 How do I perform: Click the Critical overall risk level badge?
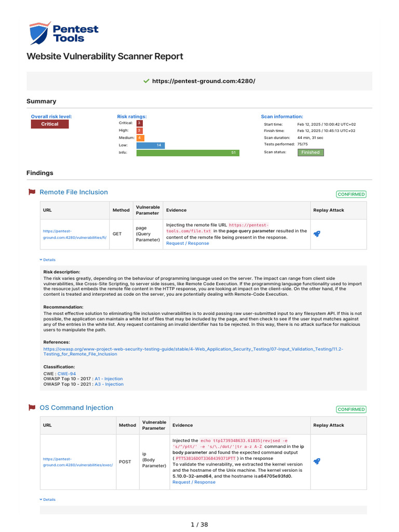pyautogui.click(x=50, y=124)
